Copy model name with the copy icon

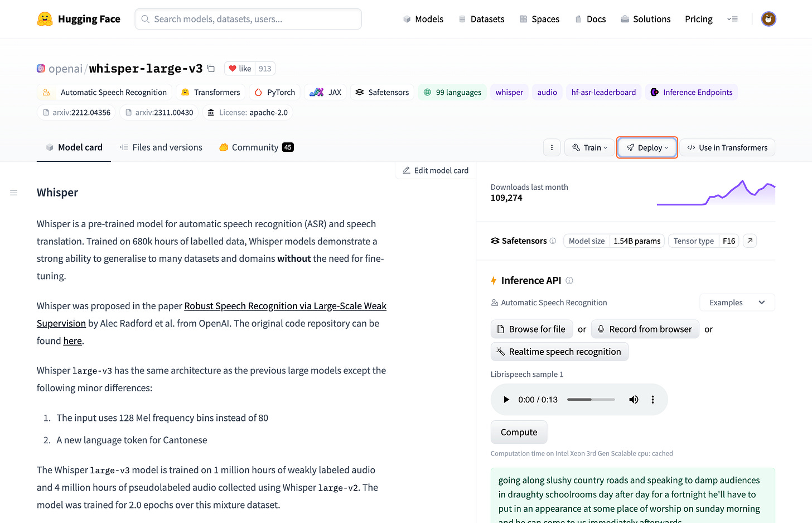[x=211, y=69]
